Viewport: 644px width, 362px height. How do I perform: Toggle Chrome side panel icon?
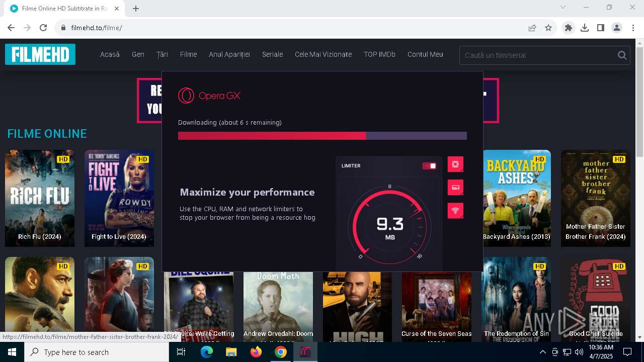pos(601,28)
